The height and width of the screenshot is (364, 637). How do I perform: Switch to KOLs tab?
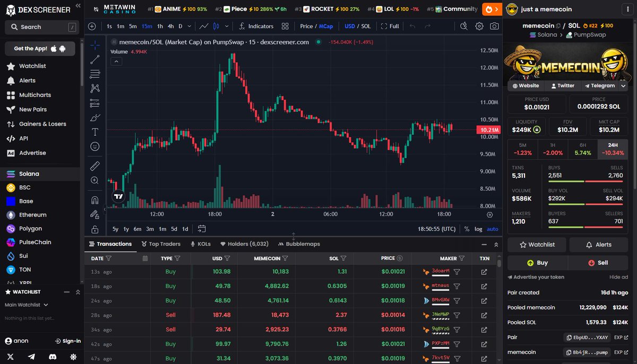tap(200, 244)
